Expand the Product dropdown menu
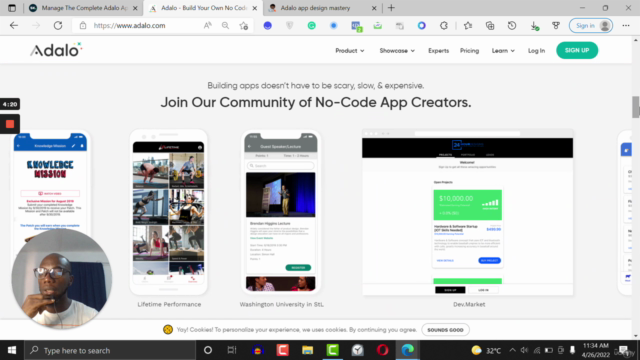The height and width of the screenshot is (360, 640). pos(350,51)
